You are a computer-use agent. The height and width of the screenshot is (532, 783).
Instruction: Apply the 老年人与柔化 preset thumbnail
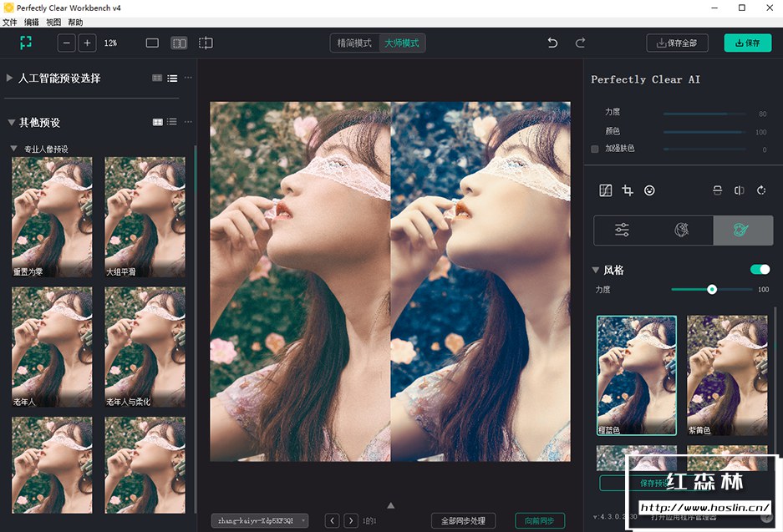[x=145, y=347]
